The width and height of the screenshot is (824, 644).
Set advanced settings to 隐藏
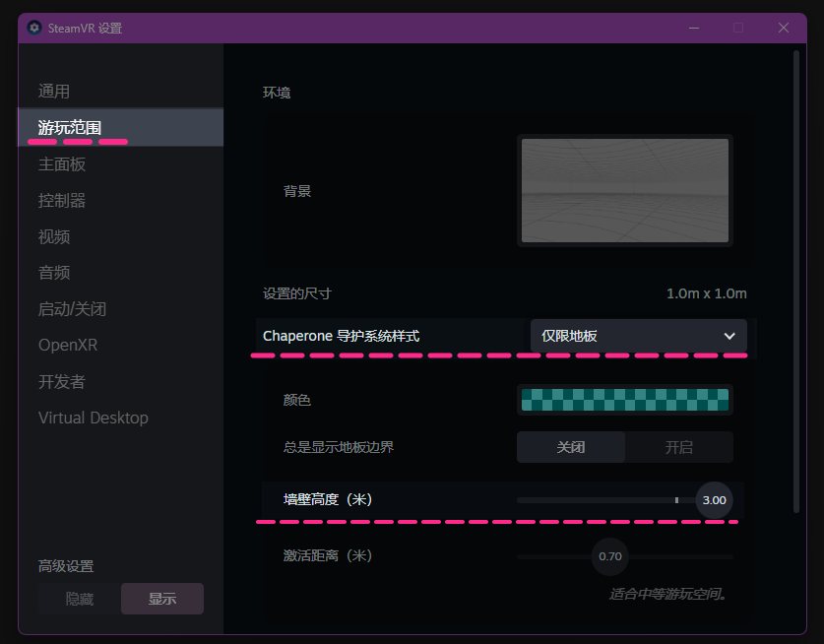tap(80, 599)
